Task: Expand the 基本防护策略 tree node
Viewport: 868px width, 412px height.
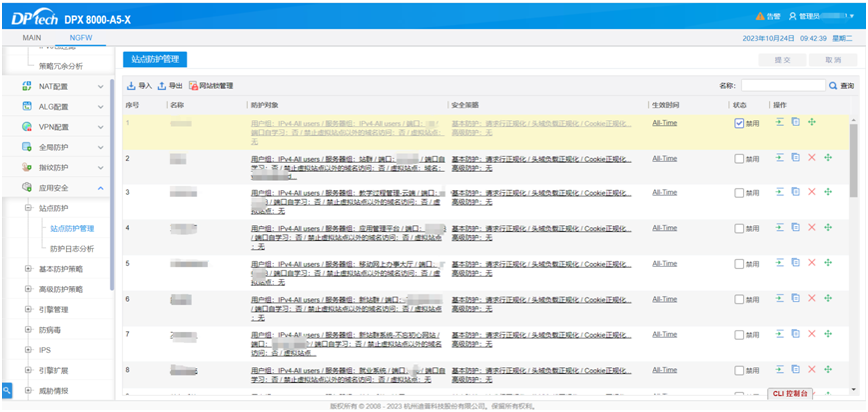Action: click(x=28, y=269)
